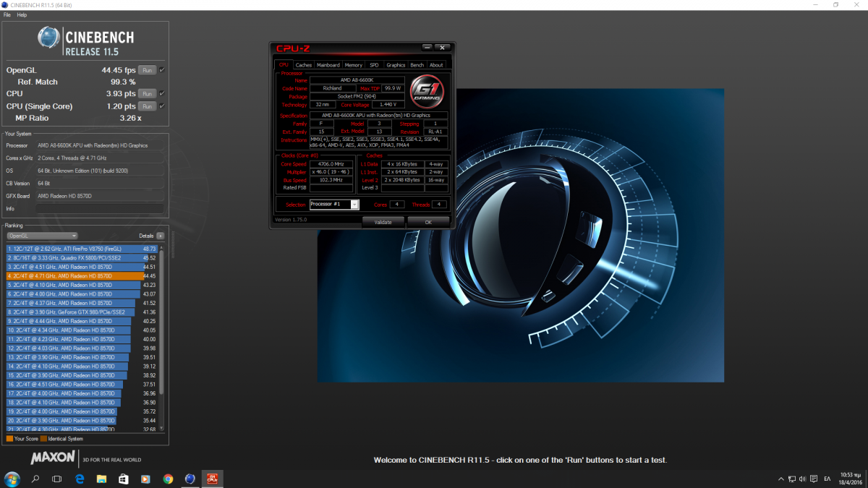Show hidden system tray icons
Viewport: 868px width, 488px height.
780,479
